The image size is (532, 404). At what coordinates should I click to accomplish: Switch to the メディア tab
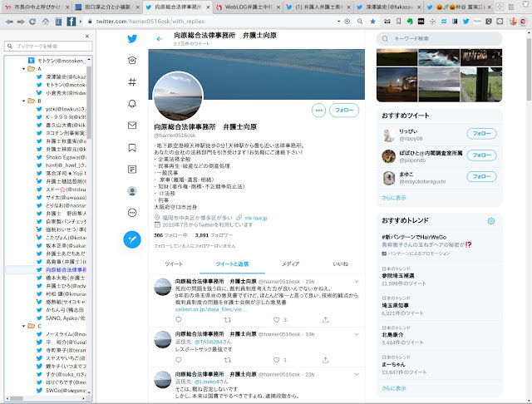(x=290, y=264)
